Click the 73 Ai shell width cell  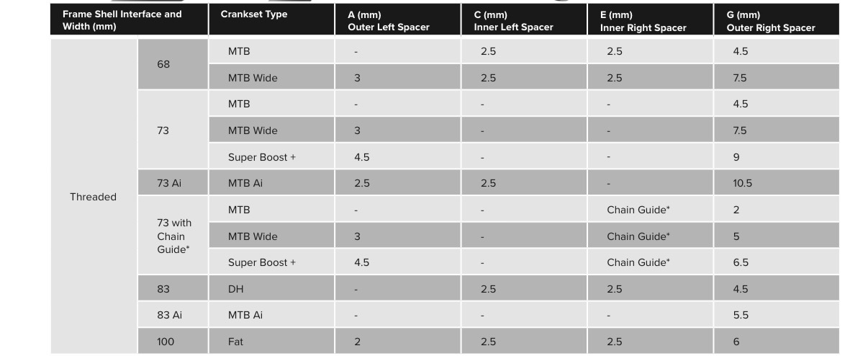click(x=169, y=183)
